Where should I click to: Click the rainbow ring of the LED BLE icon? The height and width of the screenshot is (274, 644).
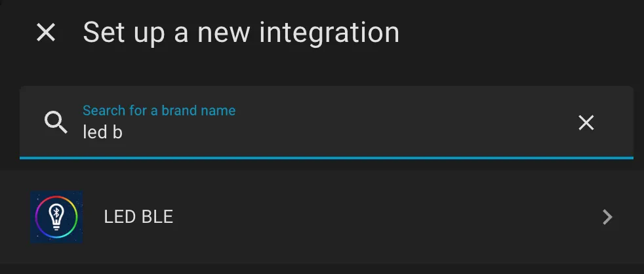[74, 217]
